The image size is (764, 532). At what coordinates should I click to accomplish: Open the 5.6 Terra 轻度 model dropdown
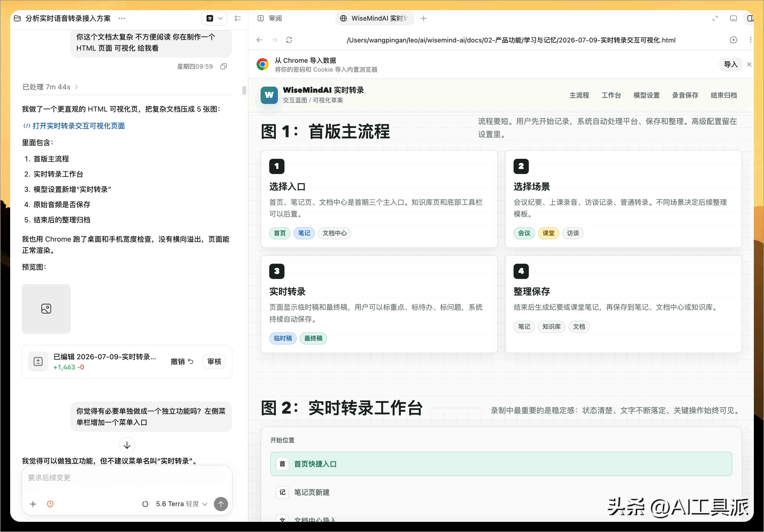tap(181, 504)
